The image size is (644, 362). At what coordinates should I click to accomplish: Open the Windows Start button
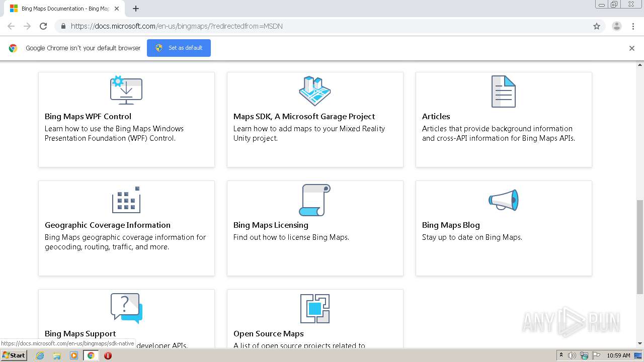[14, 355]
